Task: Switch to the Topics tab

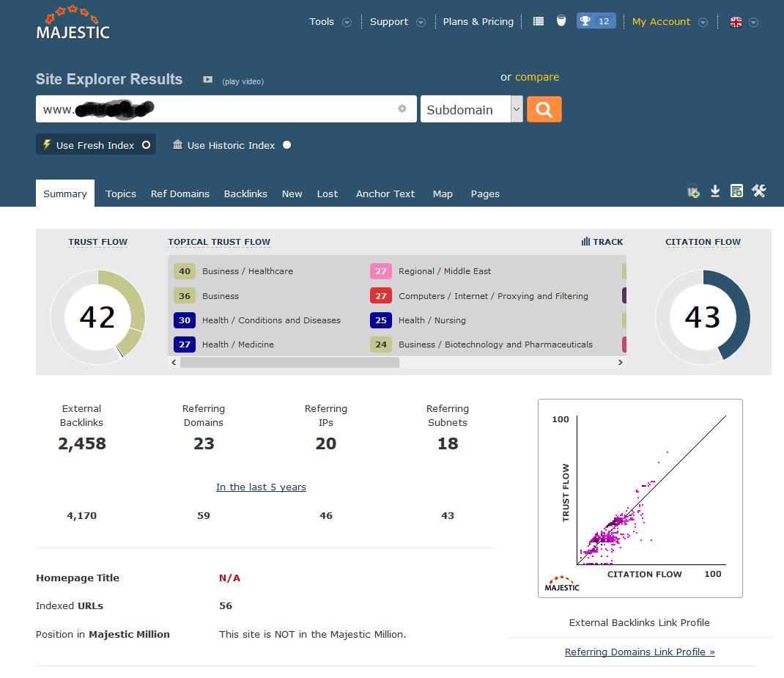Action: [120, 194]
